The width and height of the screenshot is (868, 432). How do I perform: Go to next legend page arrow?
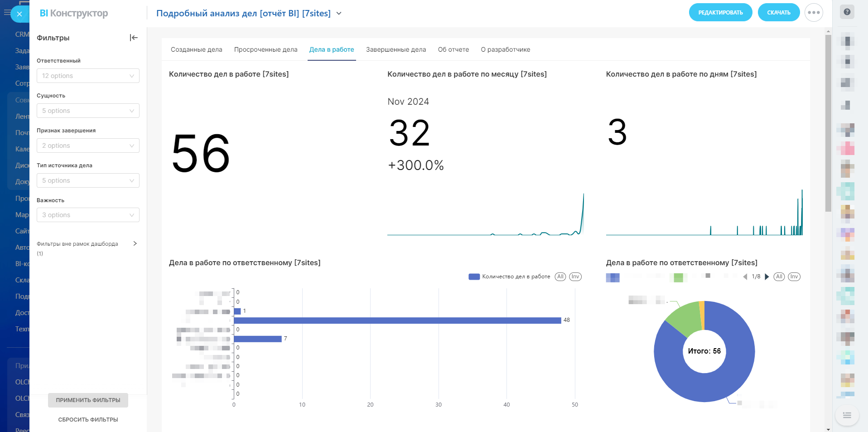(x=767, y=277)
